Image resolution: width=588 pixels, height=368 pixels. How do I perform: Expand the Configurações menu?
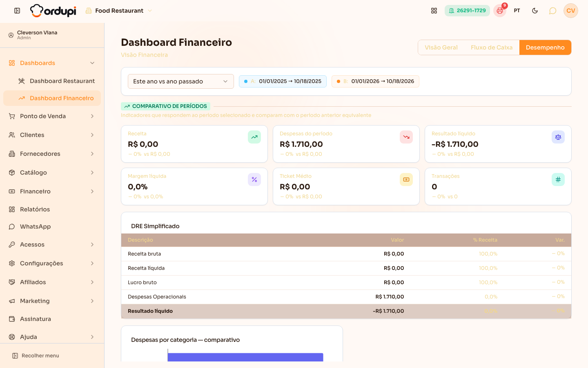pyautogui.click(x=52, y=263)
